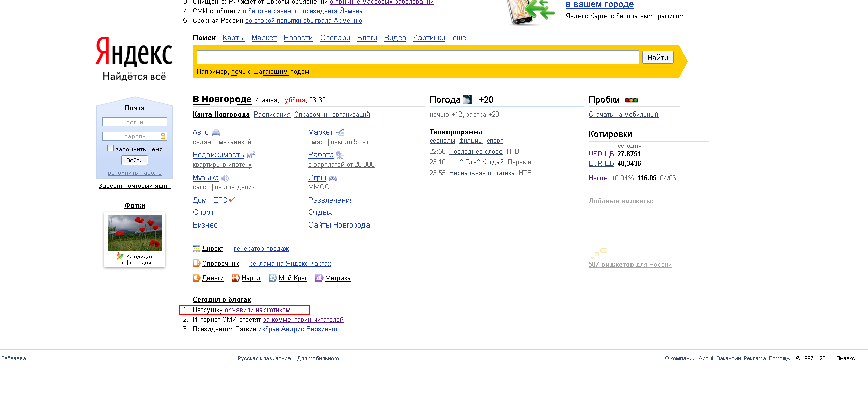Click the widgets icon above 507 виджетов
This screenshot has width=868, height=393.
pos(599,252)
